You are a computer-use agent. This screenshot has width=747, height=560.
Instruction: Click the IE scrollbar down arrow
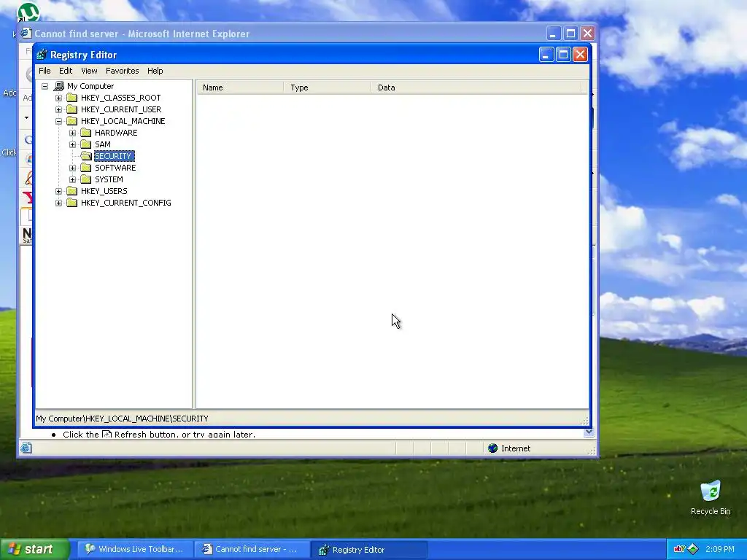[x=589, y=432]
